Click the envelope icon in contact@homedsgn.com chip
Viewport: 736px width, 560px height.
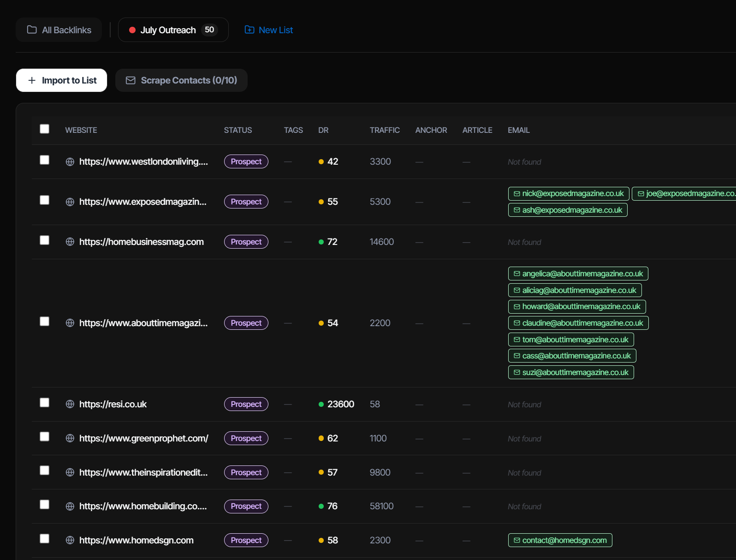point(517,540)
